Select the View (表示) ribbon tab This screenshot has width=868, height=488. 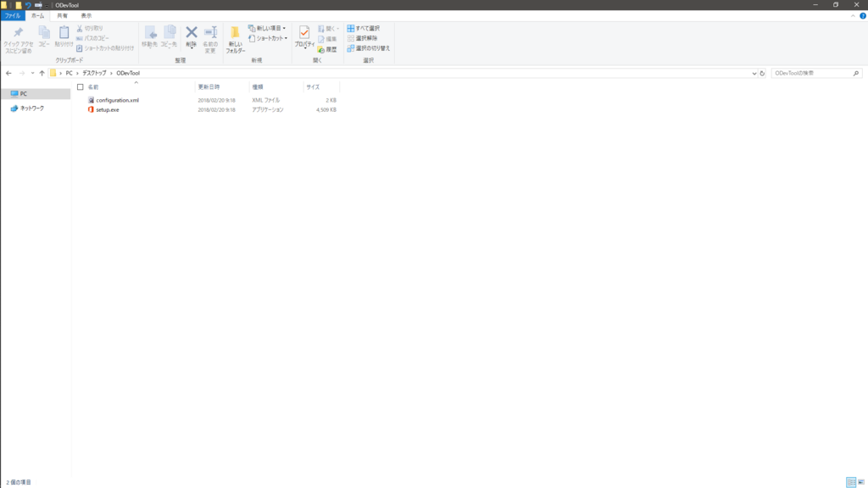click(x=86, y=15)
